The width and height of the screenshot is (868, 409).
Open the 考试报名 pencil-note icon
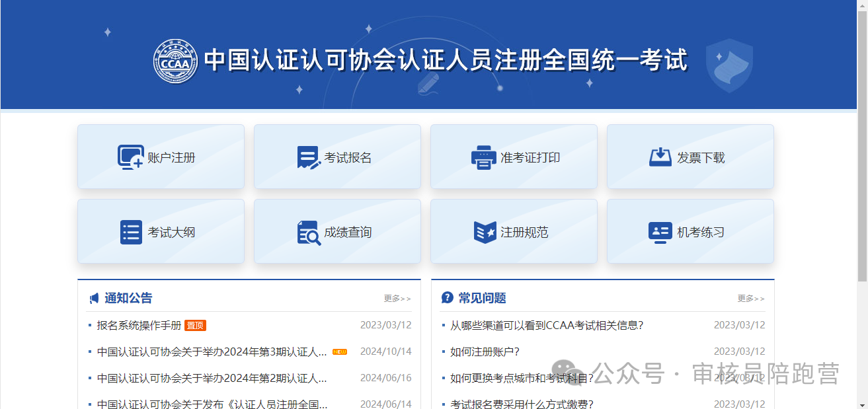click(x=309, y=157)
